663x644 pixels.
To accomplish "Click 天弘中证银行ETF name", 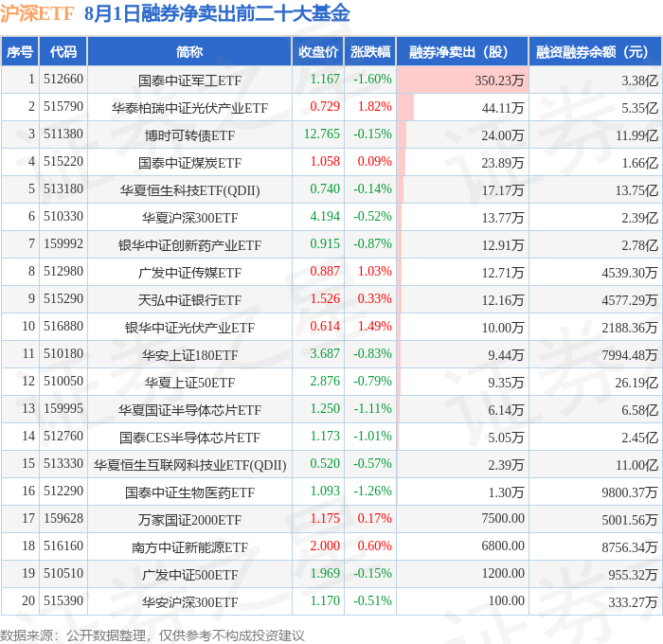I will [189, 300].
